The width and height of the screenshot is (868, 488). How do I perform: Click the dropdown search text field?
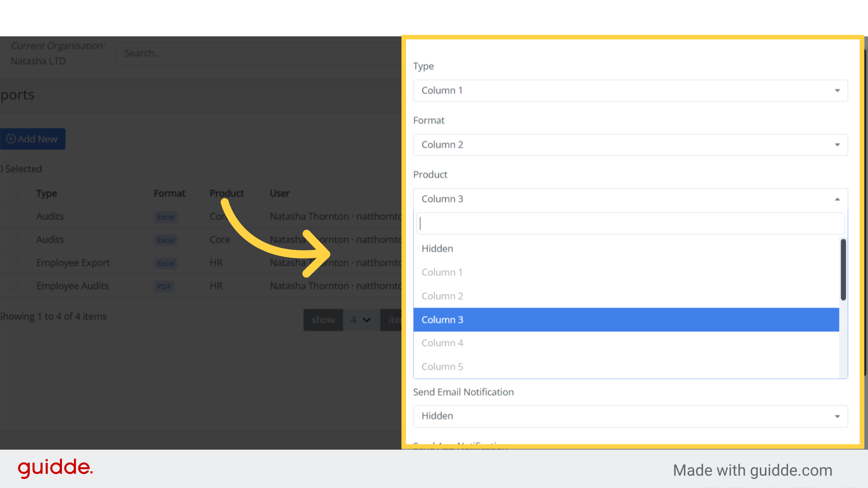pyautogui.click(x=630, y=223)
